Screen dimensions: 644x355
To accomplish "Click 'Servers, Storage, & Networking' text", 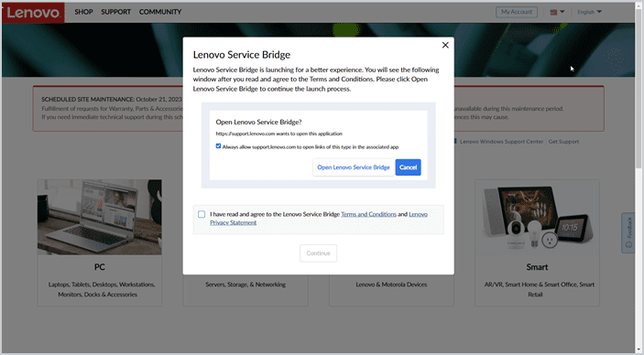I will pyautogui.click(x=246, y=285).
